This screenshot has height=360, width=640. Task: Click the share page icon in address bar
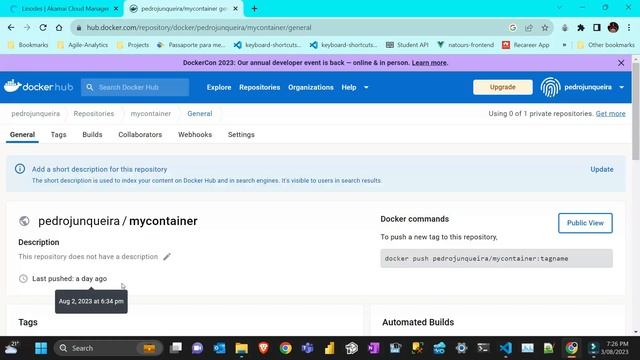coord(529,28)
